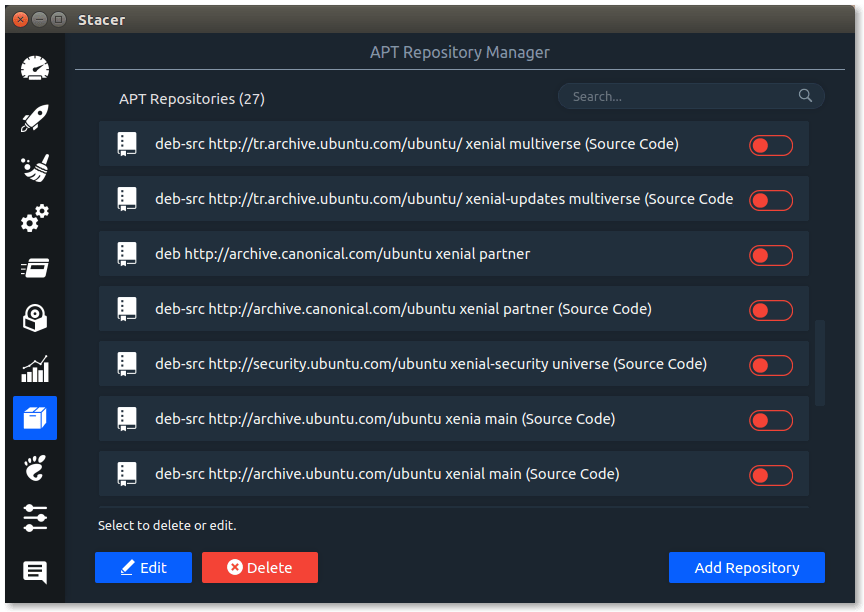This screenshot has width=864, height=612.
Task: Open Settings sliders icon in sidebar
Action: (35, 518)
